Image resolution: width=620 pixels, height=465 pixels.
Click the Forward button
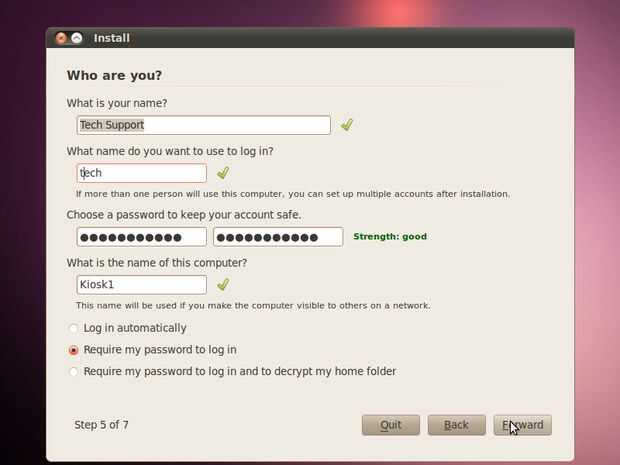coord(522,425)
